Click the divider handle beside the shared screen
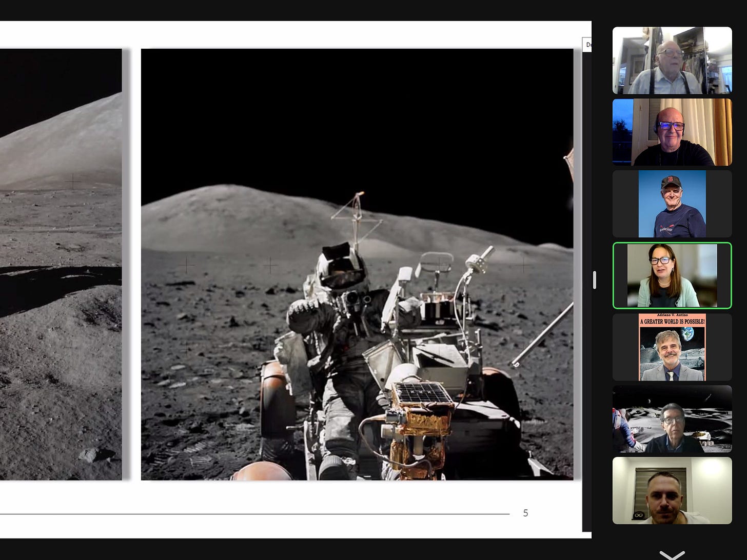The image size is (747, 560). pos(594,280)
